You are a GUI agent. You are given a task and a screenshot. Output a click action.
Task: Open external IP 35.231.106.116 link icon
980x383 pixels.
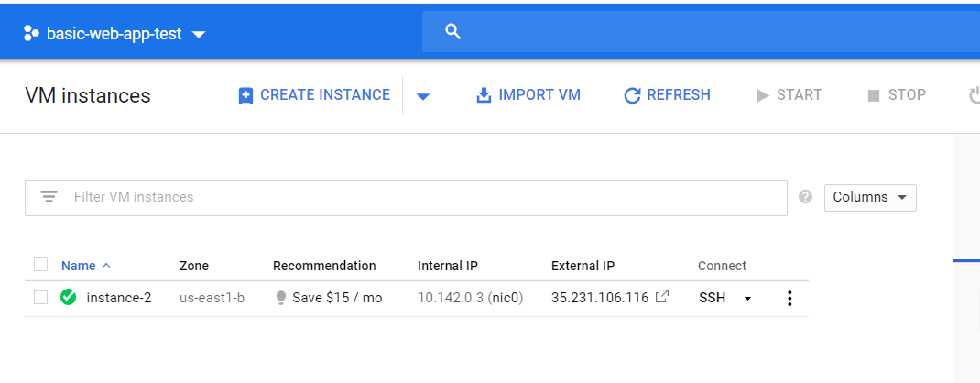(x=662, y=297)
